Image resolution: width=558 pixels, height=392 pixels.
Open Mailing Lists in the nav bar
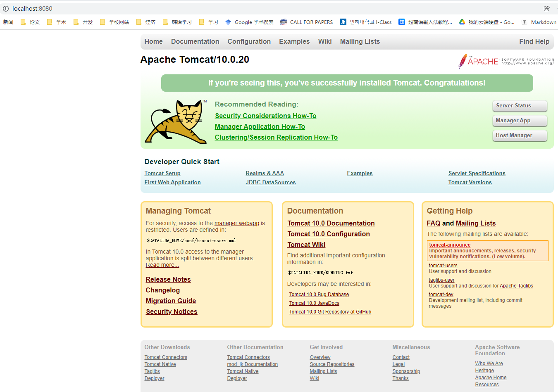tap(360, 41)
